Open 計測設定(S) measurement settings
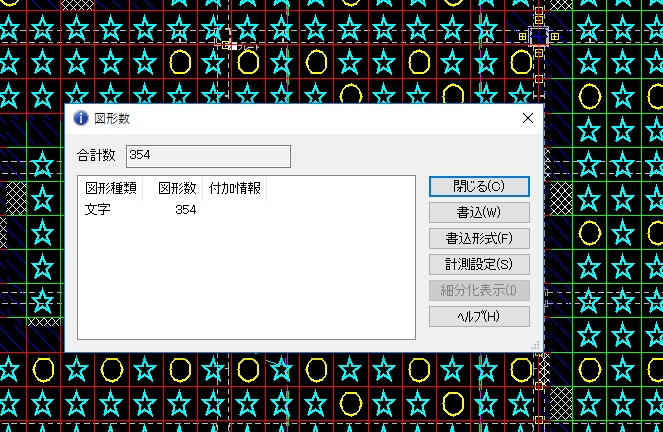The image size is (663, 432). point(479,264)
